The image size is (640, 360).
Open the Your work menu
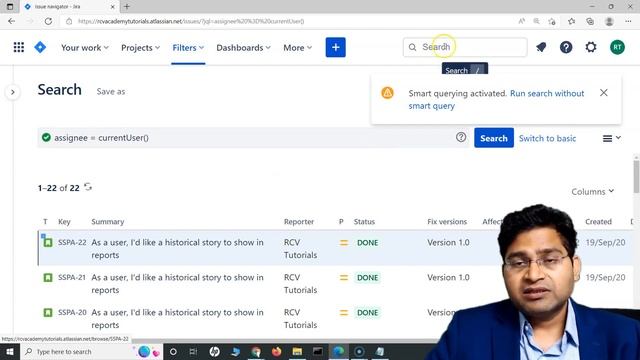tap(85, 48)
